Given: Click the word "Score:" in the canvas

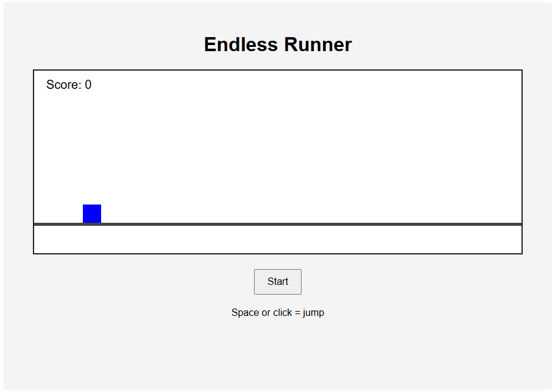Looking at the screenshot, I should [64, 85].
